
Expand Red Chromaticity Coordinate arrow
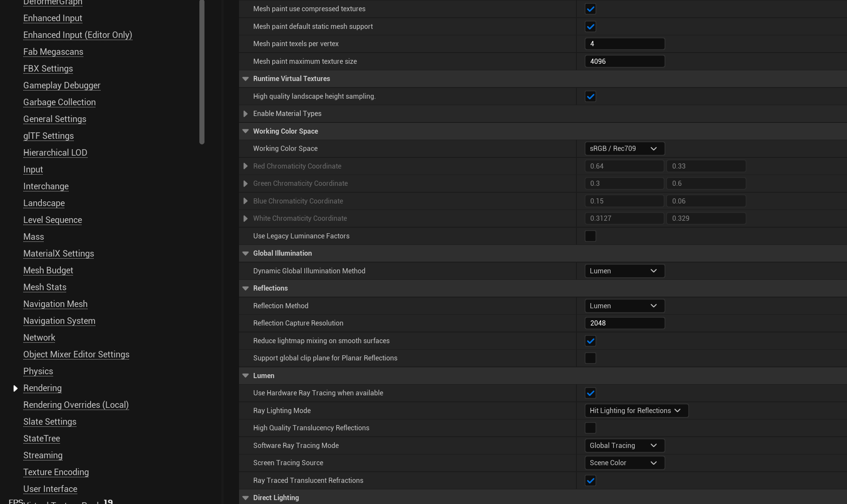(x=246, y=166)
